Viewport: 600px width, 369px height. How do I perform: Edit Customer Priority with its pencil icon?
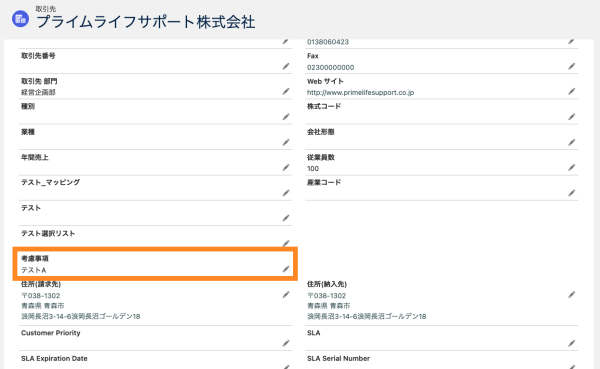coord(286,343)
